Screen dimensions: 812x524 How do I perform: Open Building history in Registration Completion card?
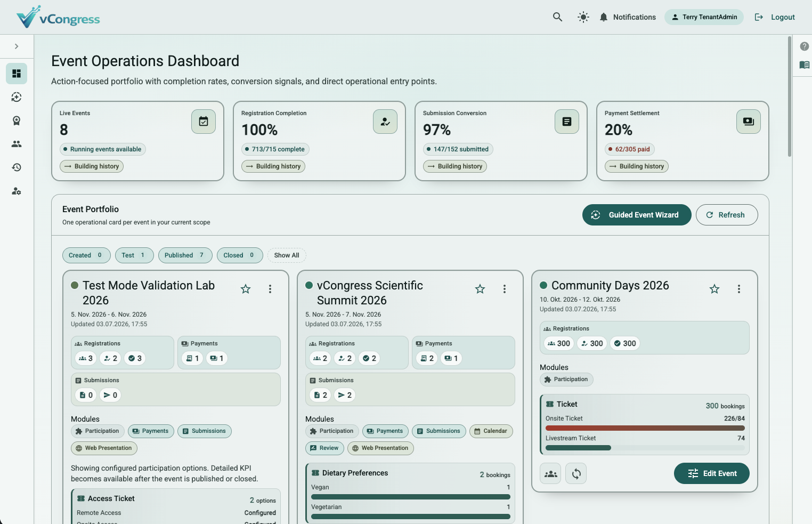273,166
